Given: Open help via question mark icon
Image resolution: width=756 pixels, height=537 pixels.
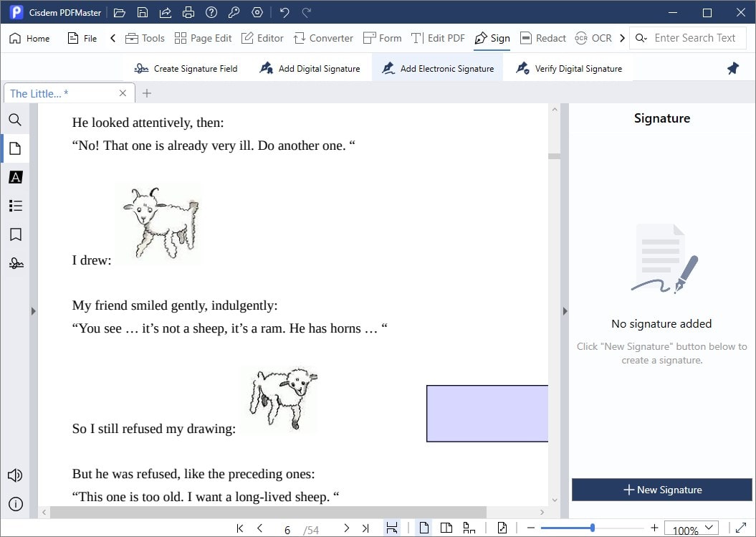Looking at the screenshot, I should [x=211, y=12].
